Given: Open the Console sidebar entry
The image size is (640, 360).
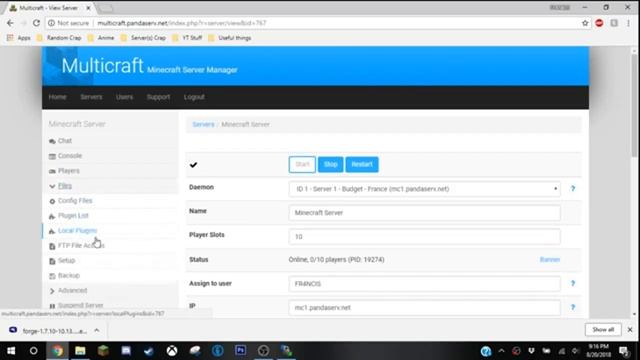Looking at the screenshot, I should pyautogui.click(x=70, y=156).
